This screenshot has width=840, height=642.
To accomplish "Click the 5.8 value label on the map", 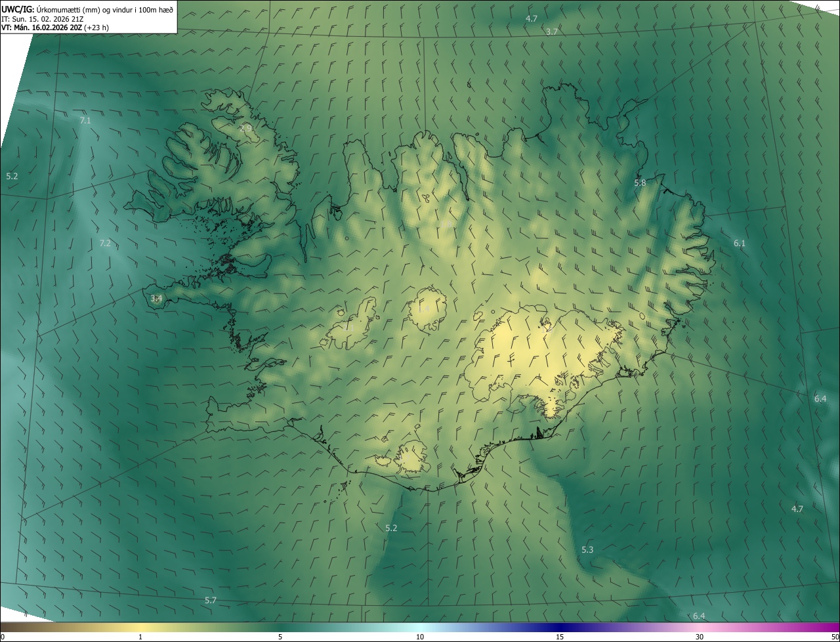I will click(x=640, y=183).
